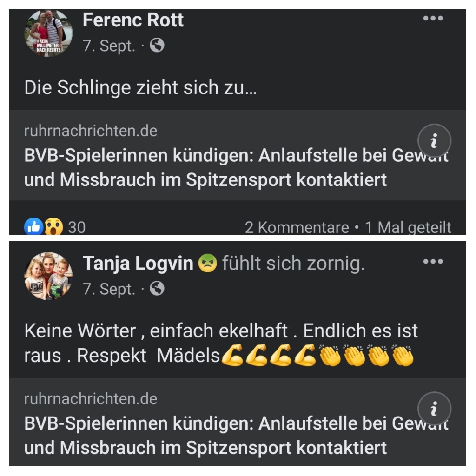Open the top post author's name link

pos(133,20)
